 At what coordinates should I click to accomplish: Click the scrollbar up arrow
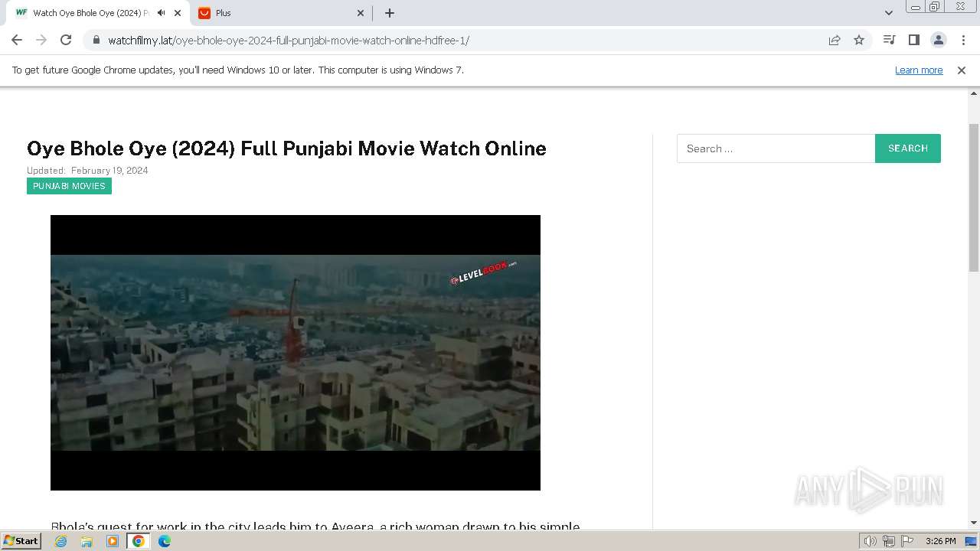974,93
